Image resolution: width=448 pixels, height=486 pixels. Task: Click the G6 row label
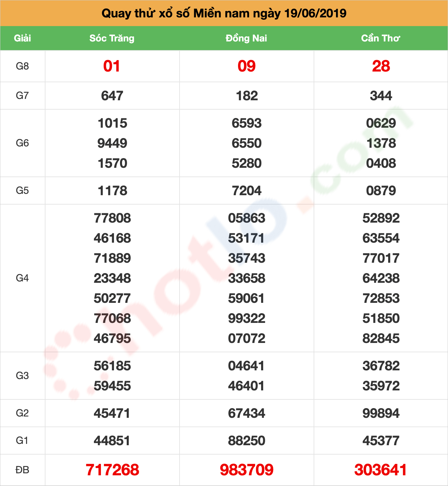tap(22, 143)
